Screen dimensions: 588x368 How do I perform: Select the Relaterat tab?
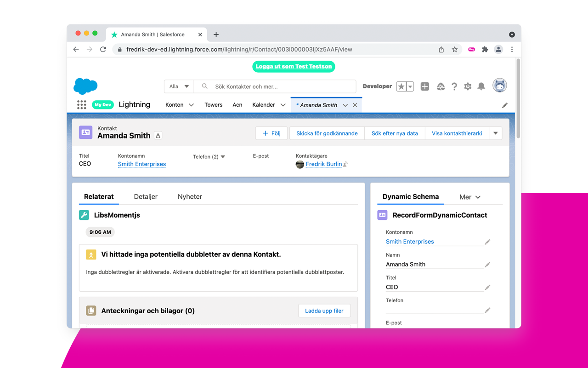[x=99, y=196]
